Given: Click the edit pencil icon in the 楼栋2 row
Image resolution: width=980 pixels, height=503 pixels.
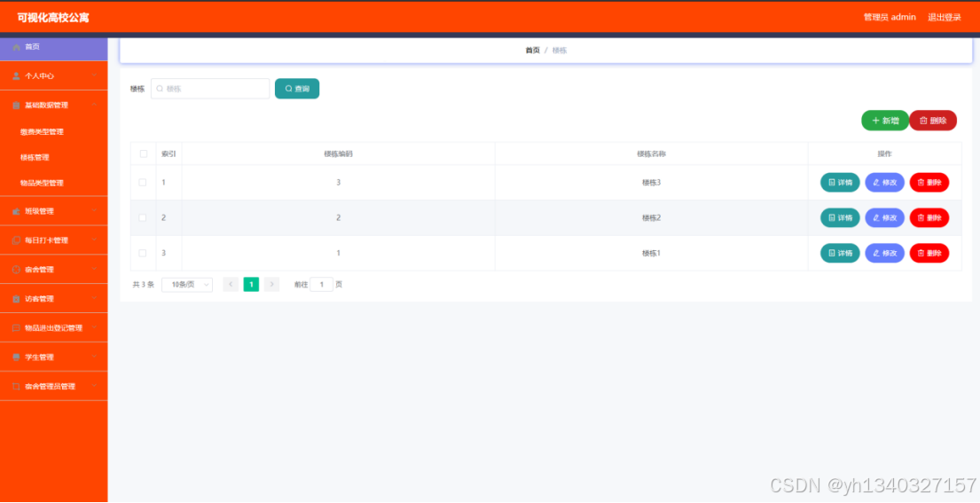Looking at the screenshot, I should pyautogui.click(x=876, y=217).
